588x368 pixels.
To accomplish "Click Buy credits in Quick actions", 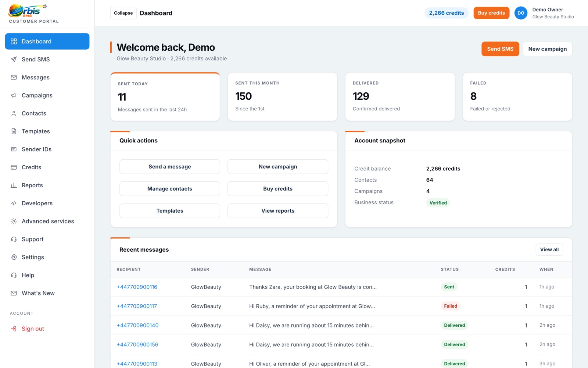I will pos(278,189).
